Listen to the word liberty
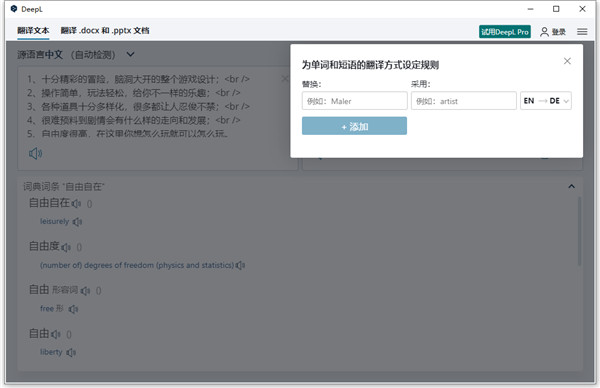This screenshot has width=600, height=388. tap(71, 352)
